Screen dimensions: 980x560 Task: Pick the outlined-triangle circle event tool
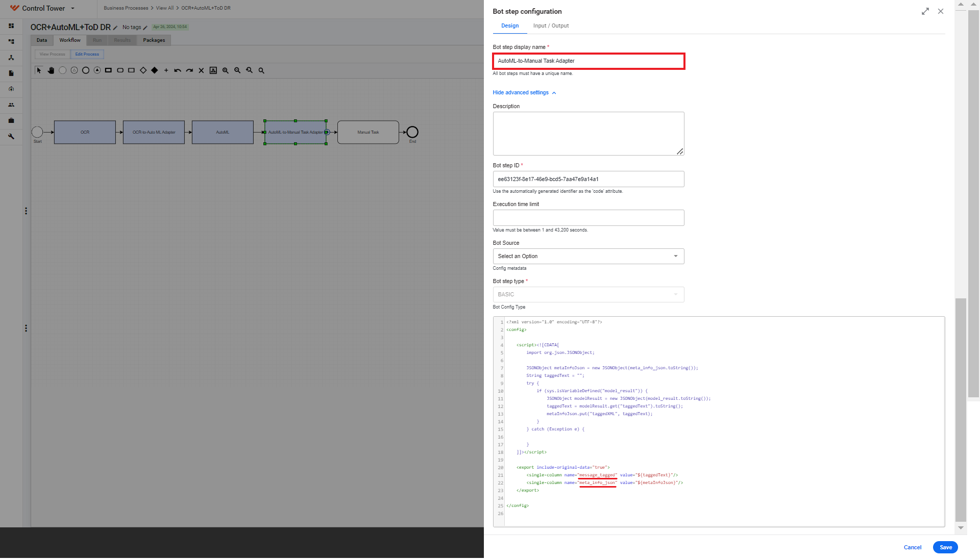coord(75,70)
